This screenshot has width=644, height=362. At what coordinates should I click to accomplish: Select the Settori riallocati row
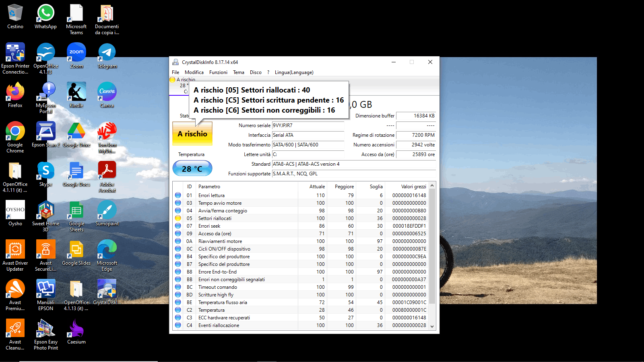pos(301,218)
